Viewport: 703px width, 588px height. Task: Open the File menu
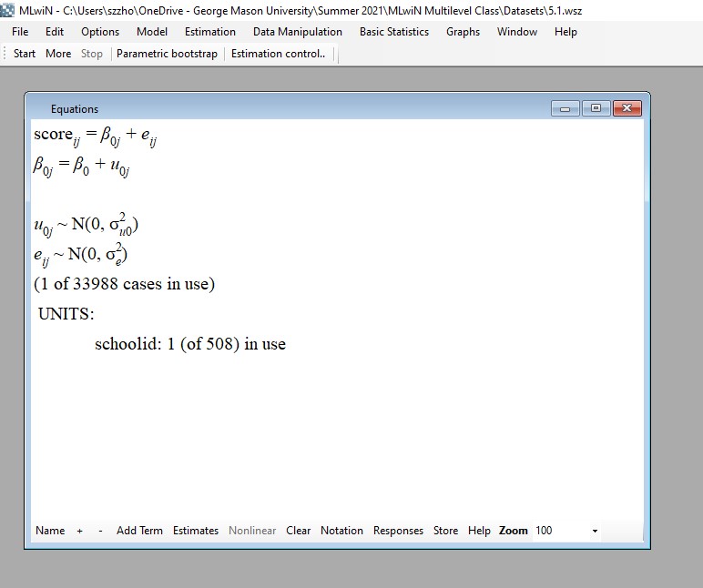tap(20, 32)
